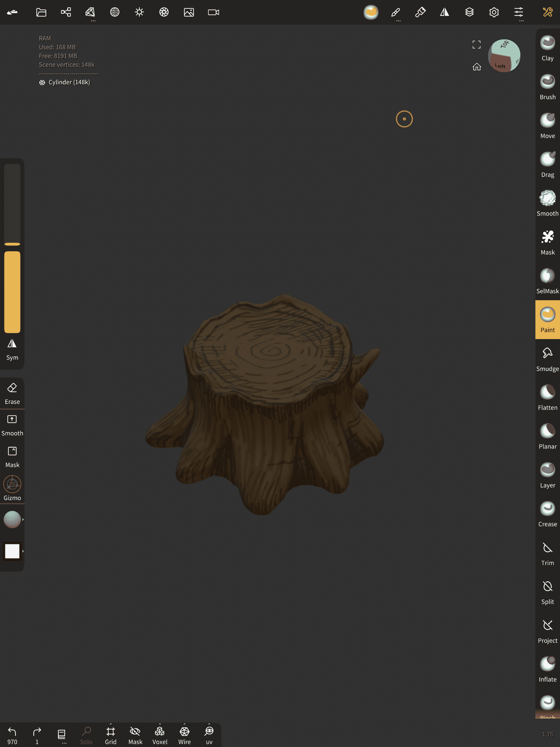Viewport: 560px width, 747px height.
Task: Open the lighting settings sun icon
Action: 139,13
